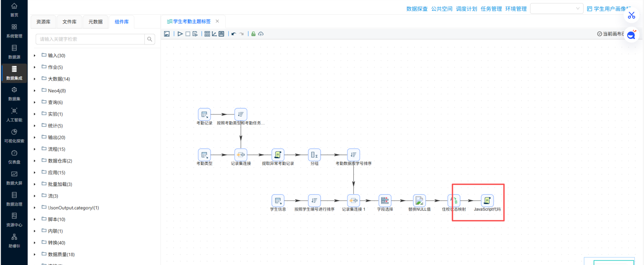Go to 首页 in left sidebar
This screenshot has height=265, width=644.
(14, 10)
